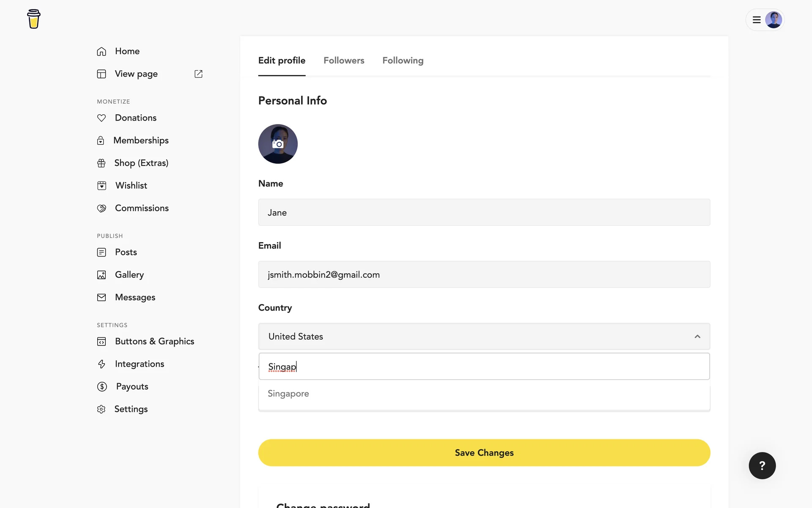Image resolution: width=812 pixels, height=508 pixels.
Task: Click the Commissions handshake icon
Action: (101, 208)
